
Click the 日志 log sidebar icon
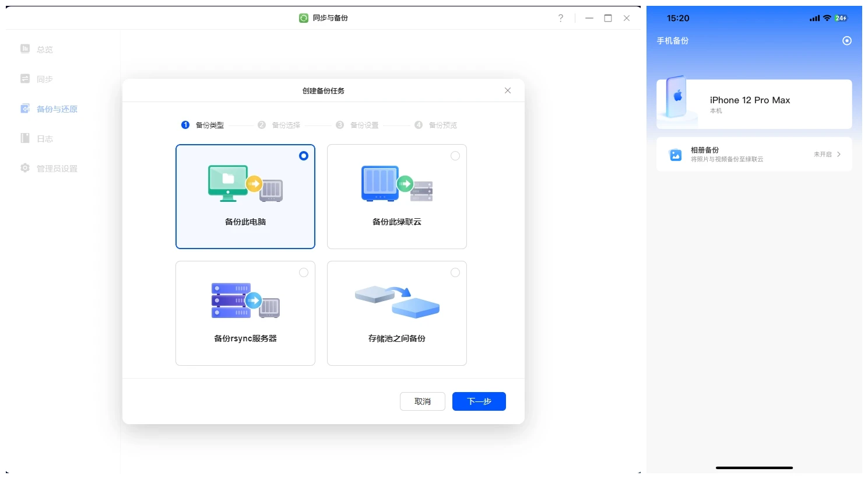(25, 138)
